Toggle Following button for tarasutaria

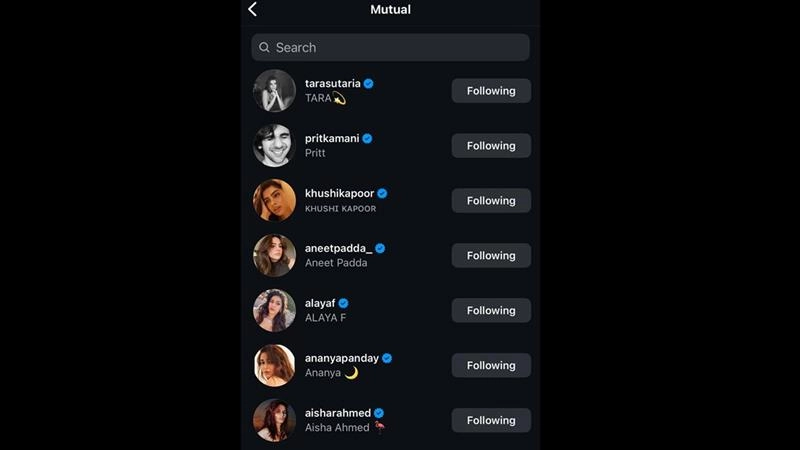tap(491, 91)
